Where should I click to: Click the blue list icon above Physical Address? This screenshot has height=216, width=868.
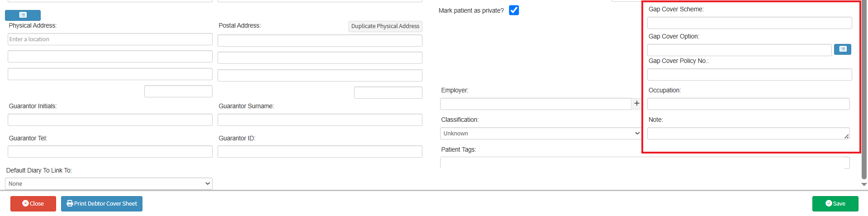(x=23, y=15)
